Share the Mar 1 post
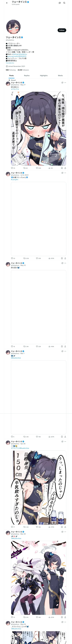The image size is (72, 644). [x=65, y=437]
